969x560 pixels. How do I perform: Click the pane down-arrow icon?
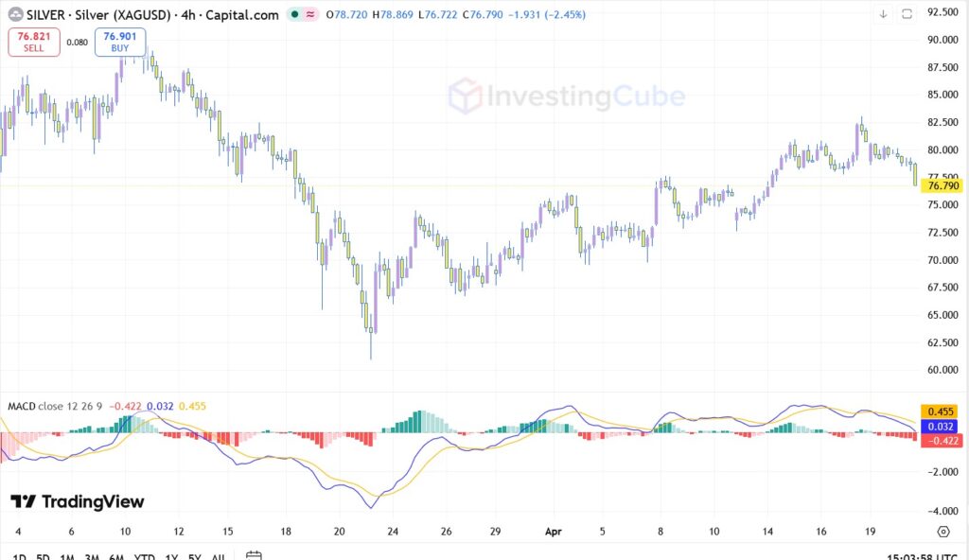pyautogui.click(x=884, y=14)
